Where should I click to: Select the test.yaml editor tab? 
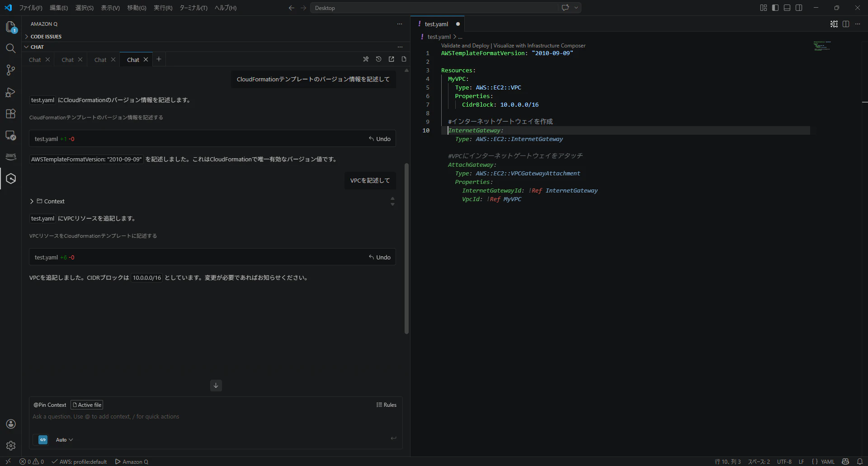click(436, 24)
